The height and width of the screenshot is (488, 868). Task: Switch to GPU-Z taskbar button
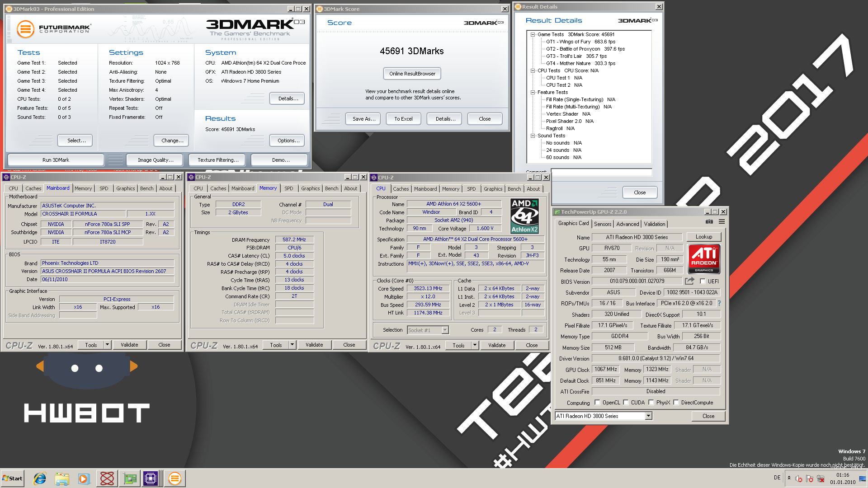coord(130,479)
